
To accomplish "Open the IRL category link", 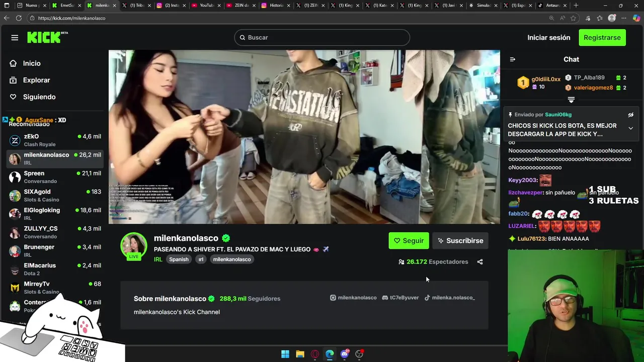I will click(x=158, y=259).
